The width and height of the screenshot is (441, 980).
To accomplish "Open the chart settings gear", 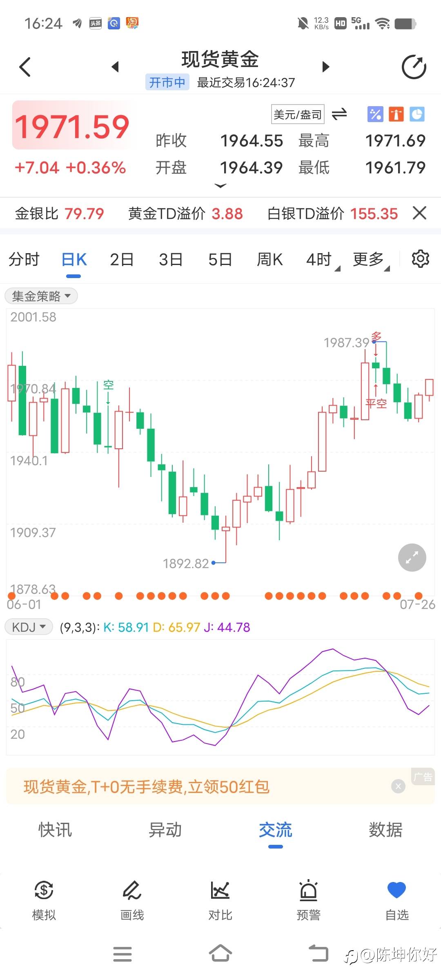I will [x=420, y=259].
